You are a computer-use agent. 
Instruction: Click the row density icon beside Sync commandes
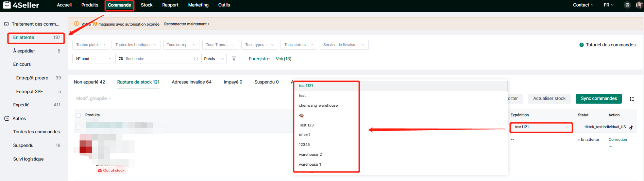tap(632, 99)
